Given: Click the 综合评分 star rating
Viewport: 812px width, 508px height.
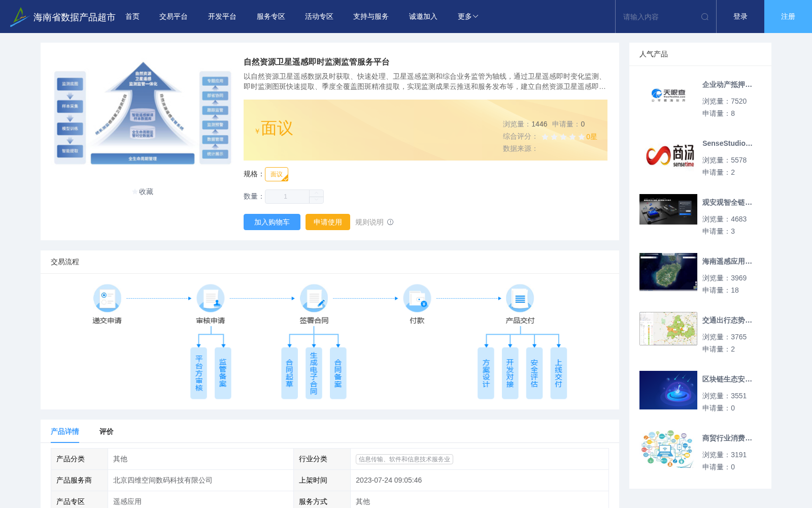Looking at the screenshot, I should 563,137.
